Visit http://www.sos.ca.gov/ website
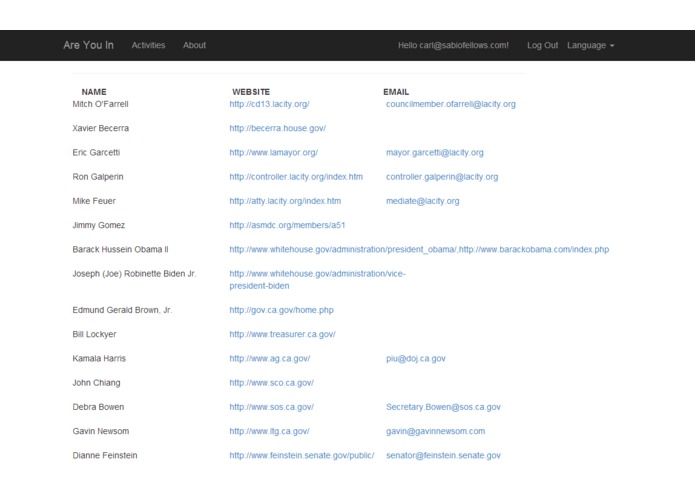Screen dimensions: 695x494 click(271, 407)
